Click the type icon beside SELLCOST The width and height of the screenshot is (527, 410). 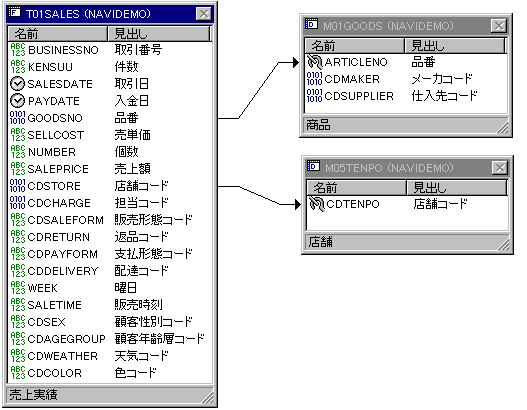pos(18,135)
